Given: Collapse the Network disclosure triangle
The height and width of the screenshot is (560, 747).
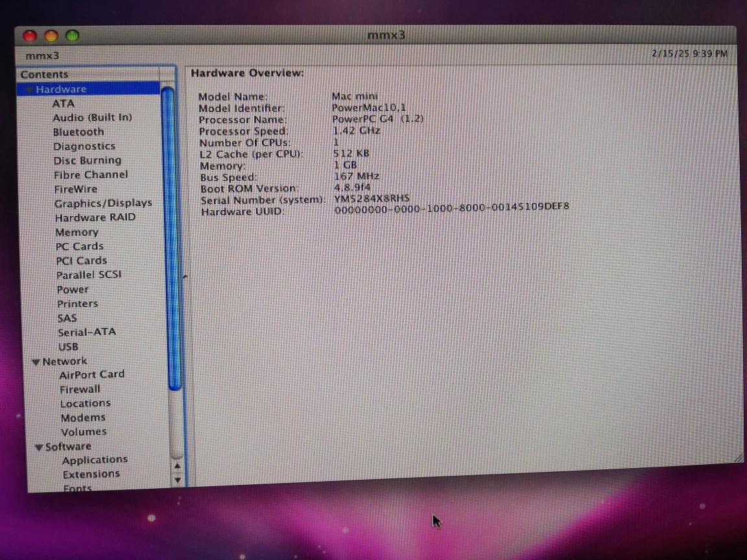Looking at the screenshot, I should click(35, 362).
